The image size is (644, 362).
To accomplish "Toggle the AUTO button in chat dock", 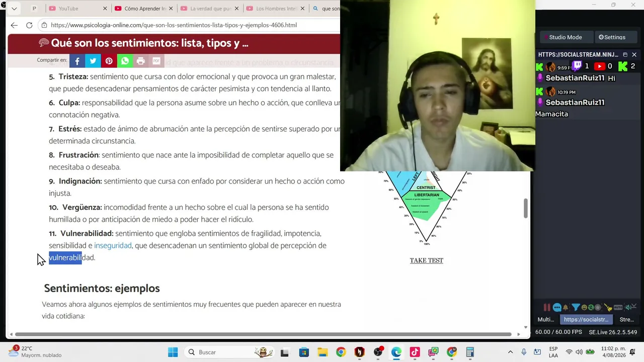I will [x=618, y=307].
